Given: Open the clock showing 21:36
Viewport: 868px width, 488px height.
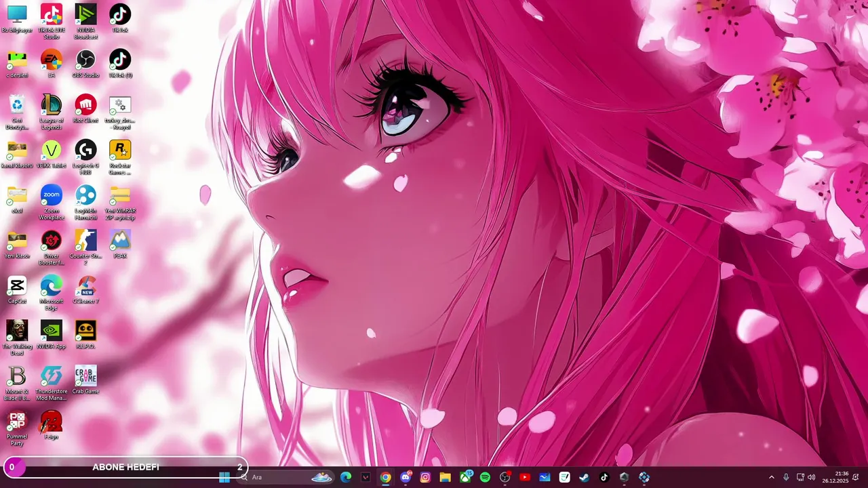Looking at the screenshot, I should (x=835, y=477).
